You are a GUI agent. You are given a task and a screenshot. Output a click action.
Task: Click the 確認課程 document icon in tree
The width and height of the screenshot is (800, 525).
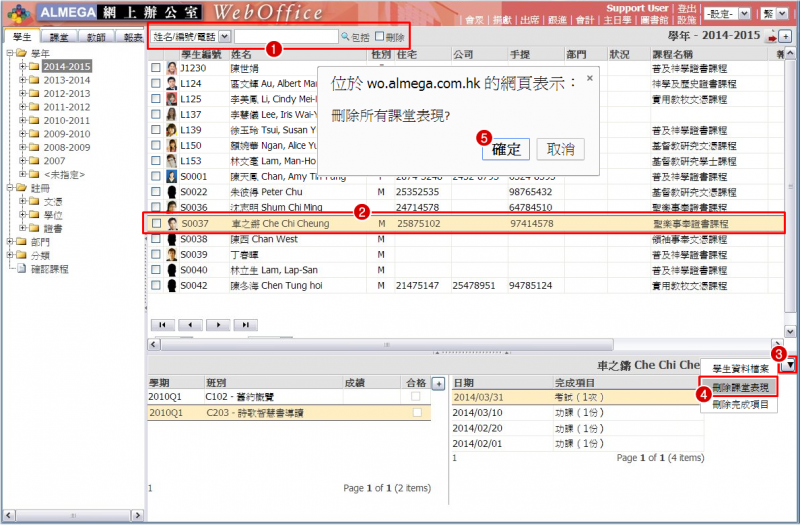tap(21, 269)
